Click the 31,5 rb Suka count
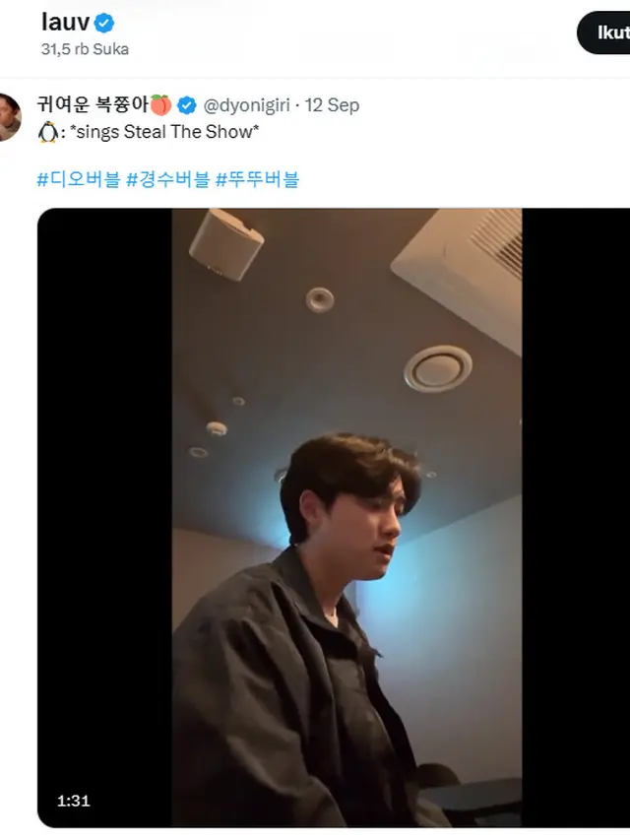 point(85,49)
